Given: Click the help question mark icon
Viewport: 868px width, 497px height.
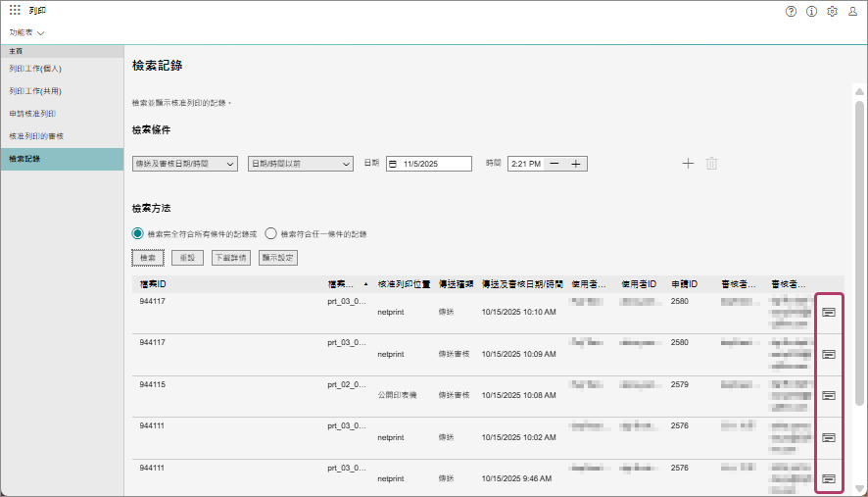Looking at the screenshot, I should 791,11.
